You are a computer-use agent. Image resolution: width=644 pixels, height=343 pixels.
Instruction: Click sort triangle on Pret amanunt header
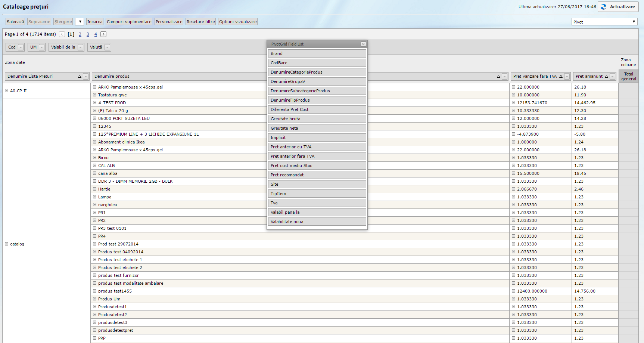tap(606, 77)
